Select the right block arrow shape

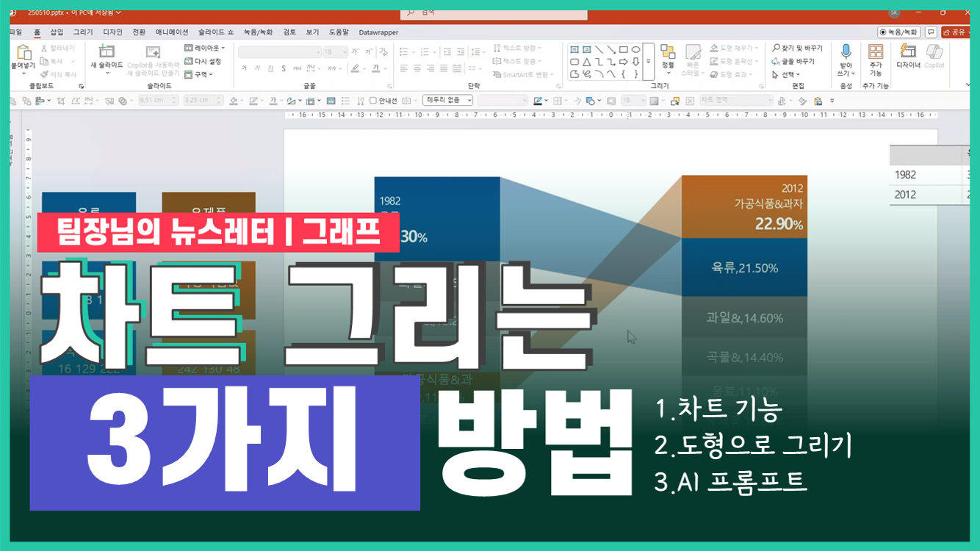point(624,62)
